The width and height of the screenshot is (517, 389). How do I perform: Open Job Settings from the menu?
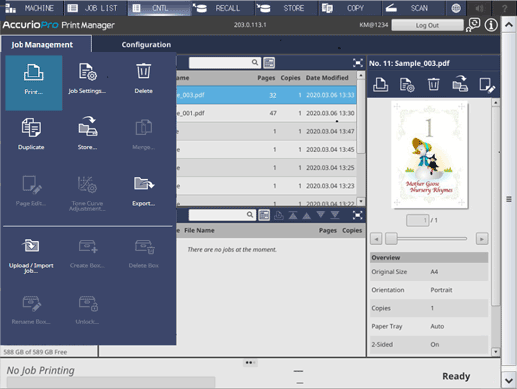pos(87,79)
